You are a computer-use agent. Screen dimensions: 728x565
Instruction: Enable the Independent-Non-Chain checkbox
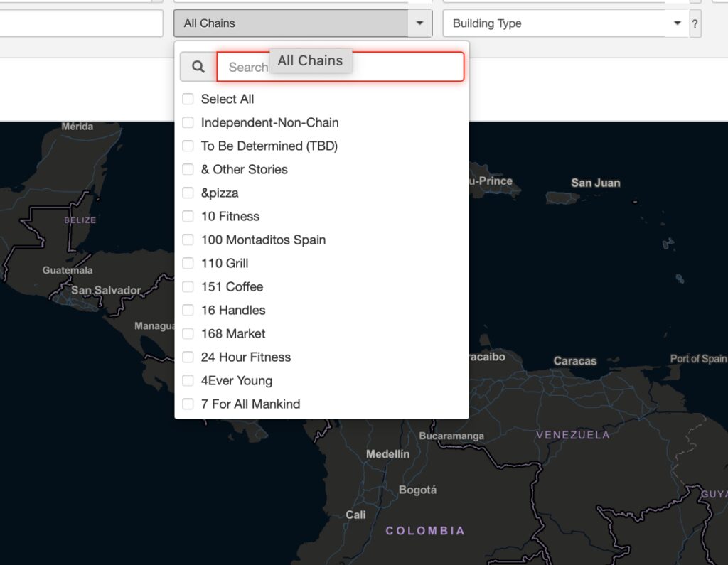188,122
